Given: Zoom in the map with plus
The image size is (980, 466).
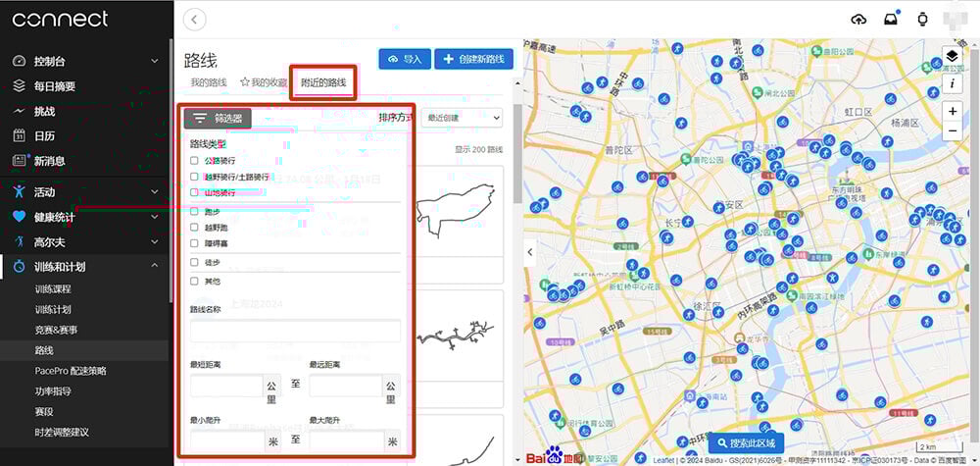Looking at the screenshot, I should tap(952, 111).
